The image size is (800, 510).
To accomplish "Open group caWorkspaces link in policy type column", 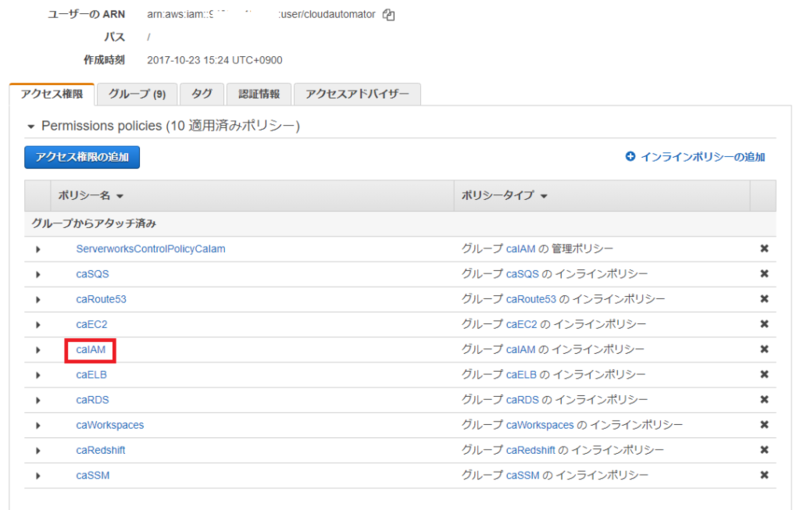I will 540,425.
